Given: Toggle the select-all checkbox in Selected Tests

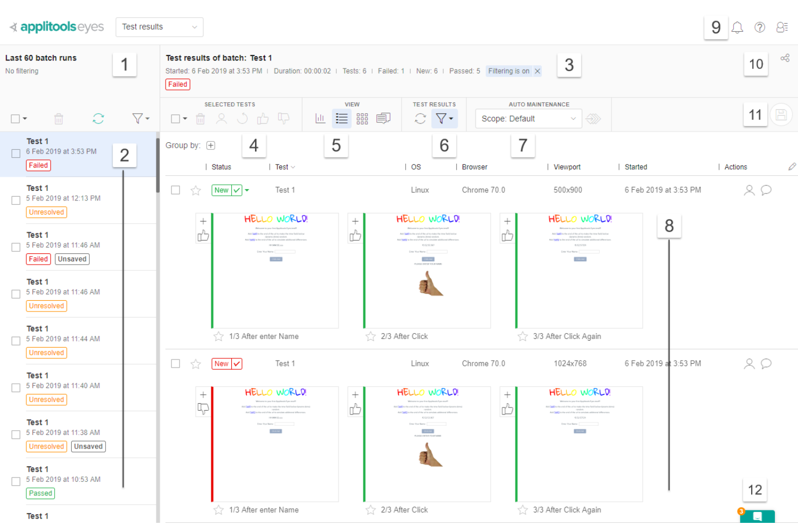Looking at the screenshot, I should coord(175,119).
